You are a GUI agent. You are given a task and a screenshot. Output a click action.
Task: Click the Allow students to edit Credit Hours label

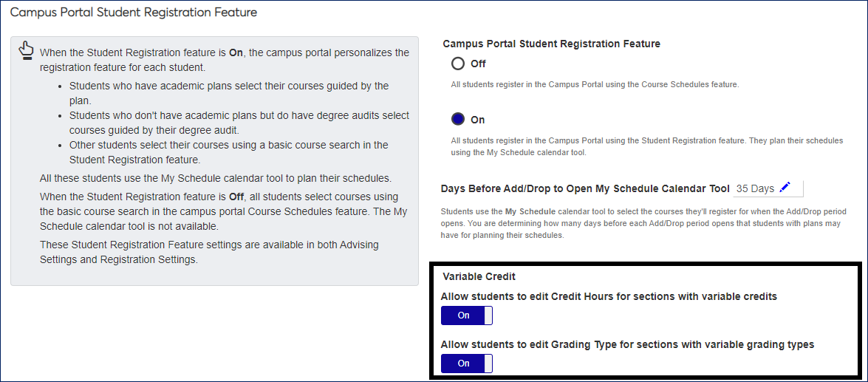(x=609, y=296)
